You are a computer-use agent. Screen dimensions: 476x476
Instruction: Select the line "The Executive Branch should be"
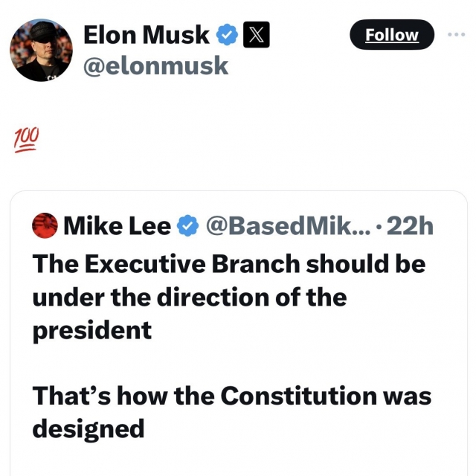pyautogui.click(x=229, y=264)
